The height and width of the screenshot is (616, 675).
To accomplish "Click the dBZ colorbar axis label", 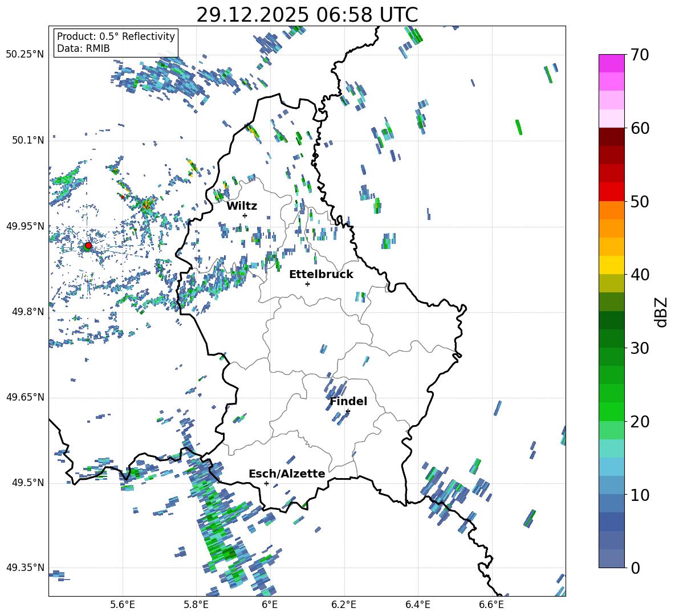I will [662, 312].
